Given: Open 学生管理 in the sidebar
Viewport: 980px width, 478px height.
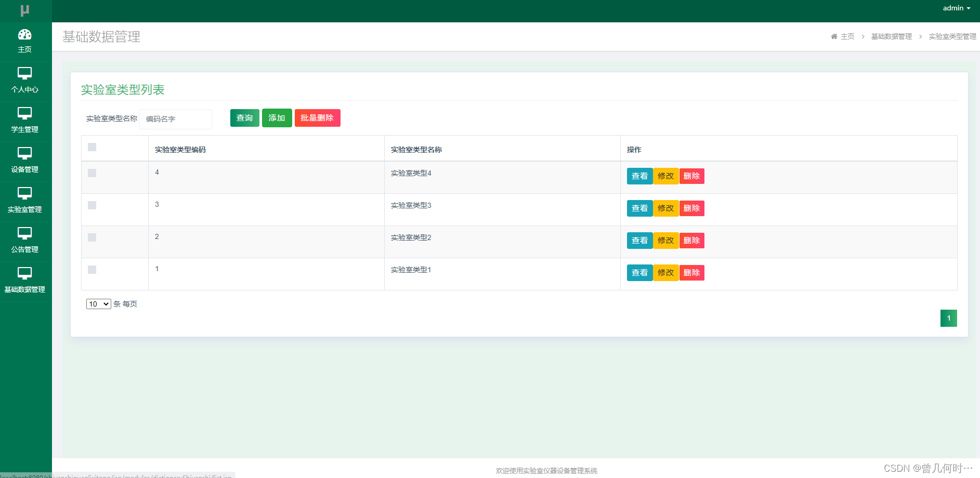Looking at the screenshot, I should [25, 122].
